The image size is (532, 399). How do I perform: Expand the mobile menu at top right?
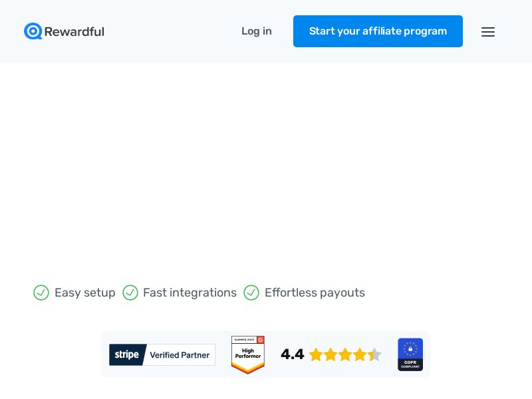point(488,31)
